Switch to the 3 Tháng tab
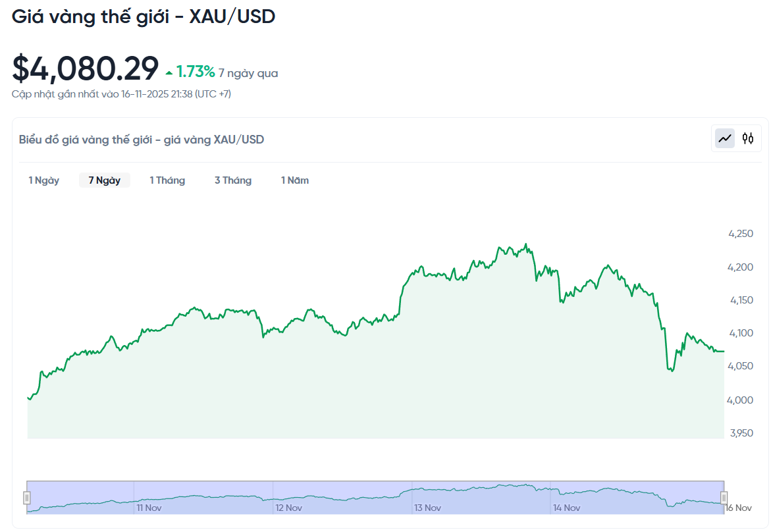Screen dimensions: 771x532 (x=232, y=180)
